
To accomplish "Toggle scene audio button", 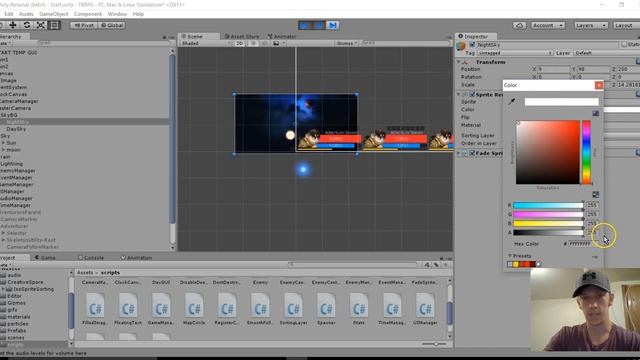I will 264,43.
